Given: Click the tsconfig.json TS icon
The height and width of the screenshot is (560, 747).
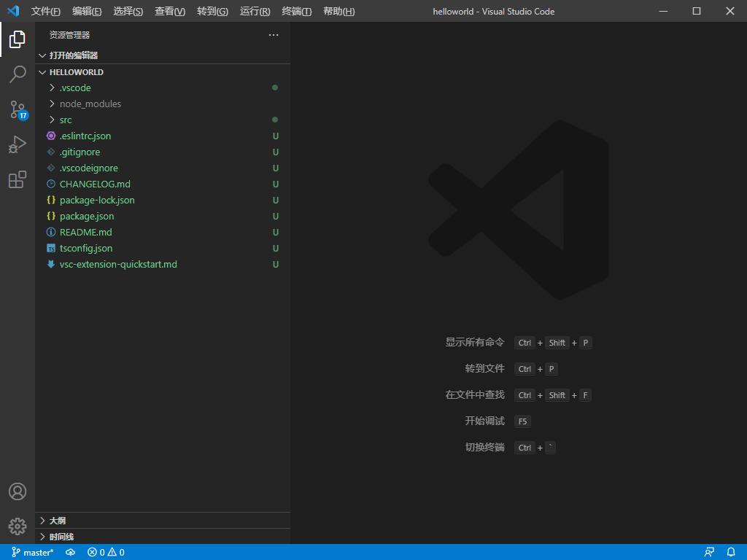Looking at the screenshot, I should [51, 248].
